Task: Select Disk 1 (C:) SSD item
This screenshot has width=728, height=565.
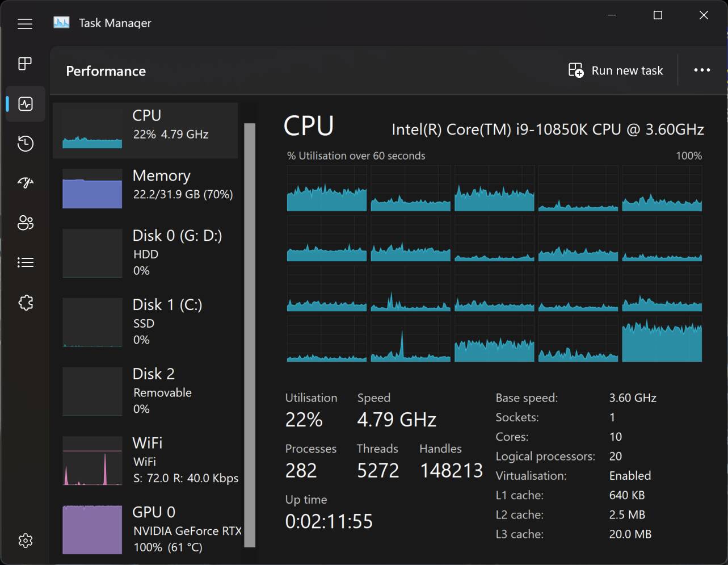Action: 145,322
